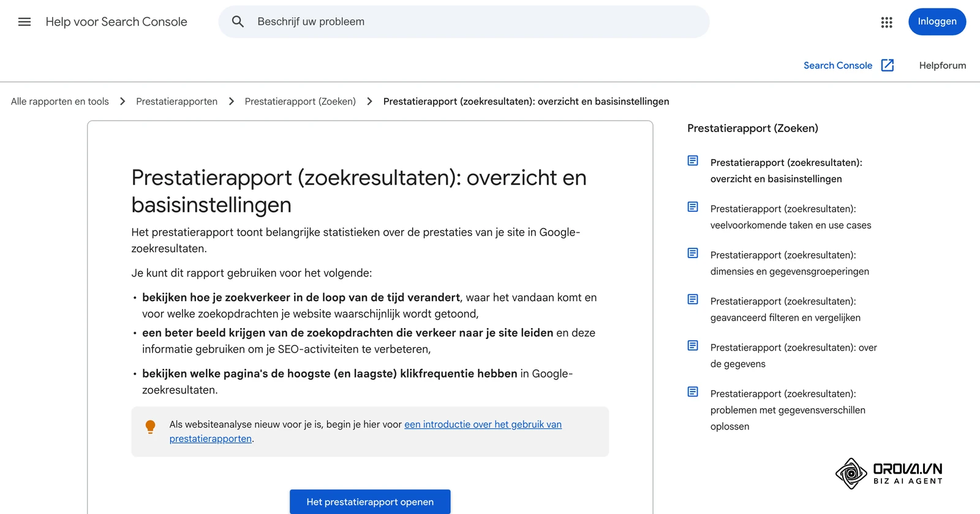
Task: Click the current-page breadcrumb 'overzicht en basisinstellingen'
Action: (x=526, y=102)
